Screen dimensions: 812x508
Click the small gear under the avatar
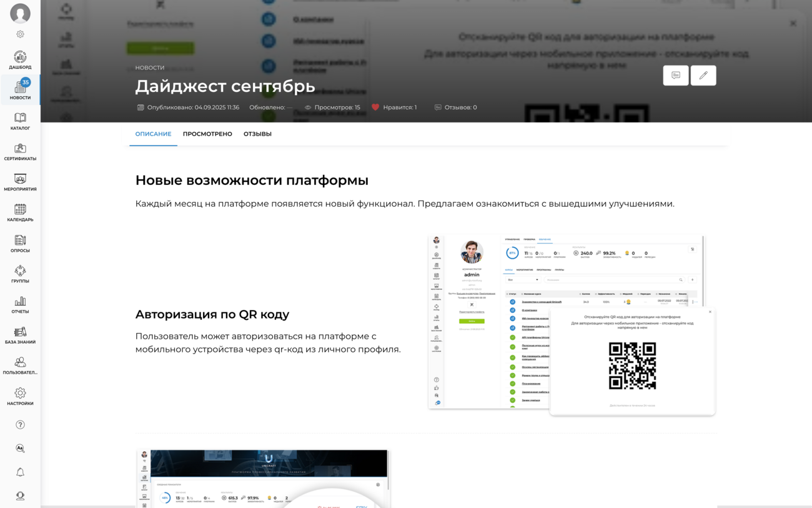coord(20,34)
